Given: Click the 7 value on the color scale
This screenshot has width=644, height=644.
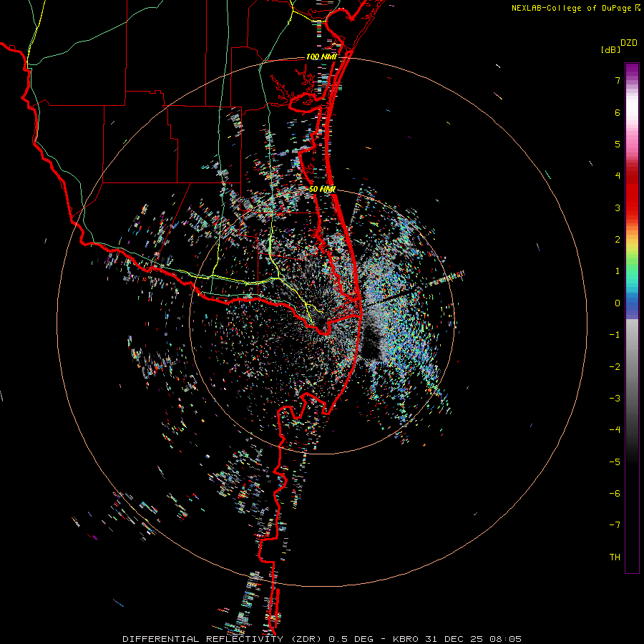Looking at the screenshot, I should point(618,80).
